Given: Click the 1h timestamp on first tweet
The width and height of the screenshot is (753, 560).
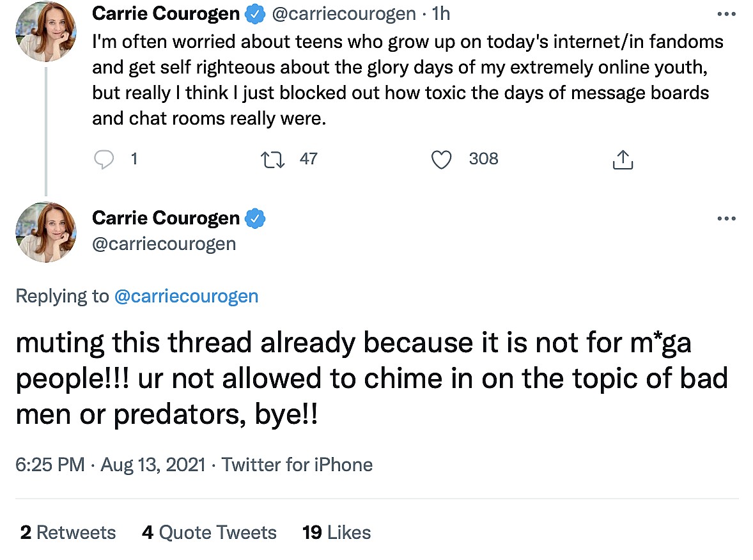Looking at the screenshot, I should 441,13.
